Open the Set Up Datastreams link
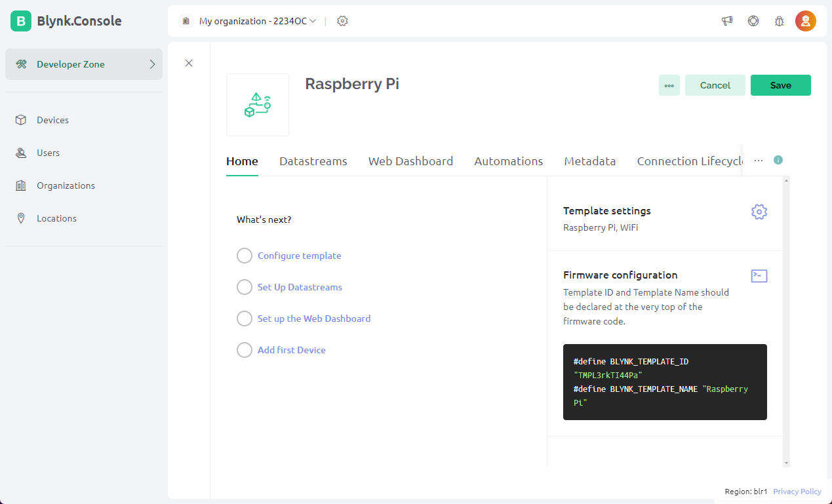 point(300,287)
